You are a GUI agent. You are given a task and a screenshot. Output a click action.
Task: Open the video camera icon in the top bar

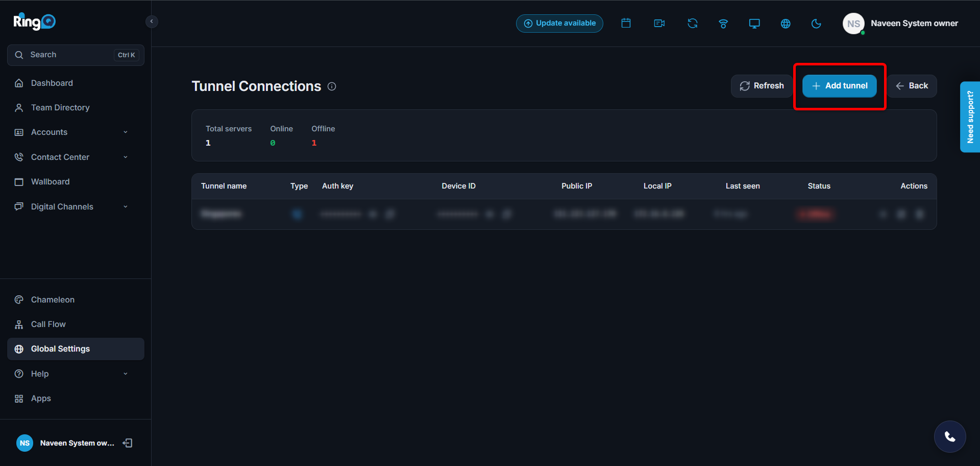click(659, 23)
